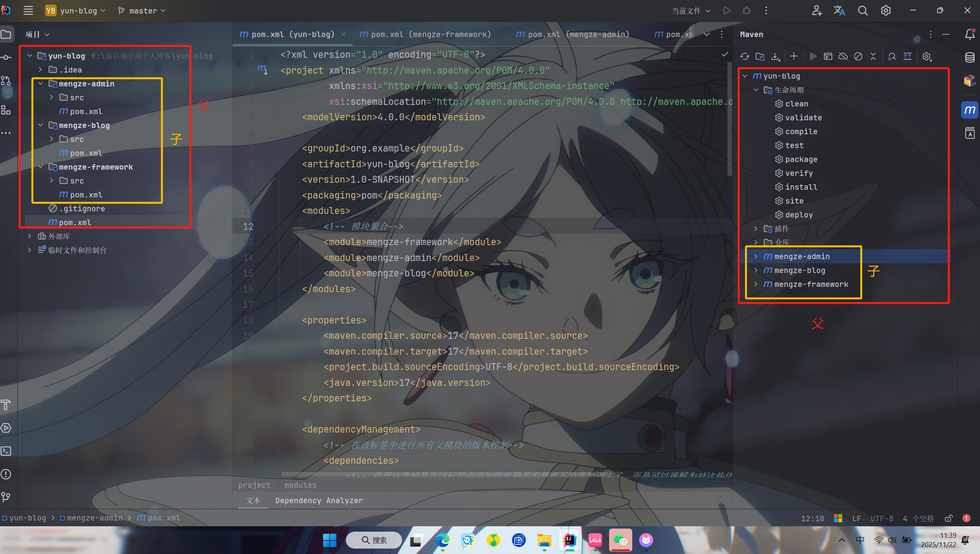Open WeChat from the Windows taskbar

click(x=620, y=540)
